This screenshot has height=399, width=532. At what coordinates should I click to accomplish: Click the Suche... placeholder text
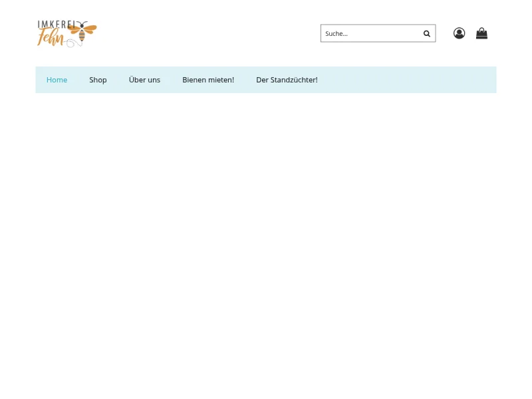(336, 33)
